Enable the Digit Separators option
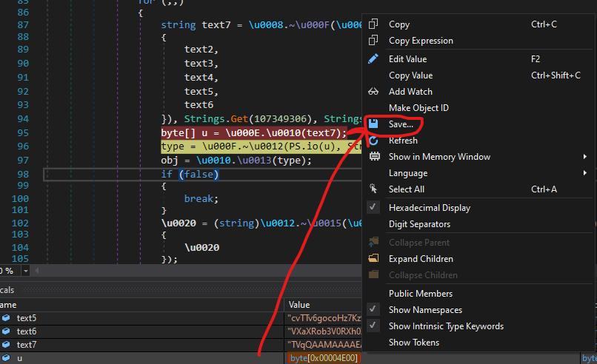597x364 pixels. [x=419, y=224]
